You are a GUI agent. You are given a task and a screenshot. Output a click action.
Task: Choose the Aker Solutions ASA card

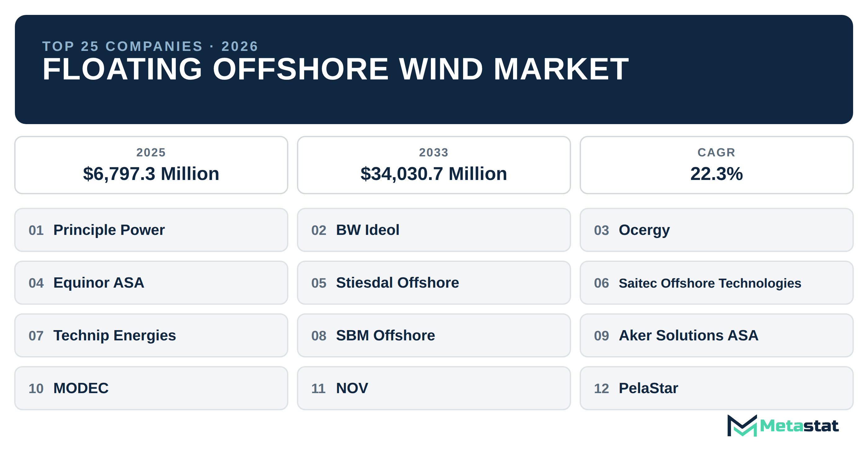click(x=716, y=336)
